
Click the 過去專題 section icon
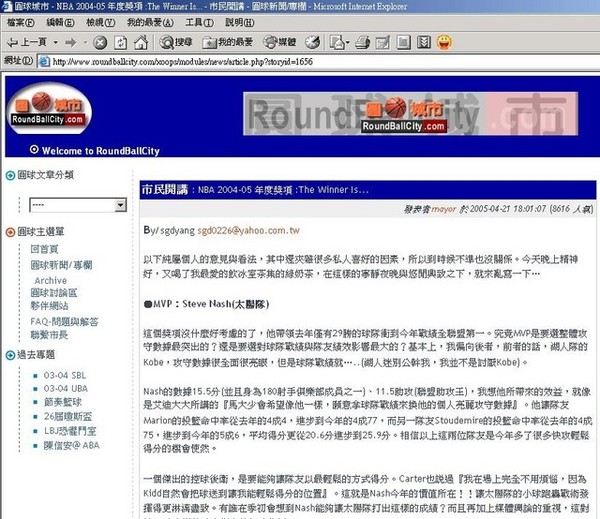click(10, 355)
